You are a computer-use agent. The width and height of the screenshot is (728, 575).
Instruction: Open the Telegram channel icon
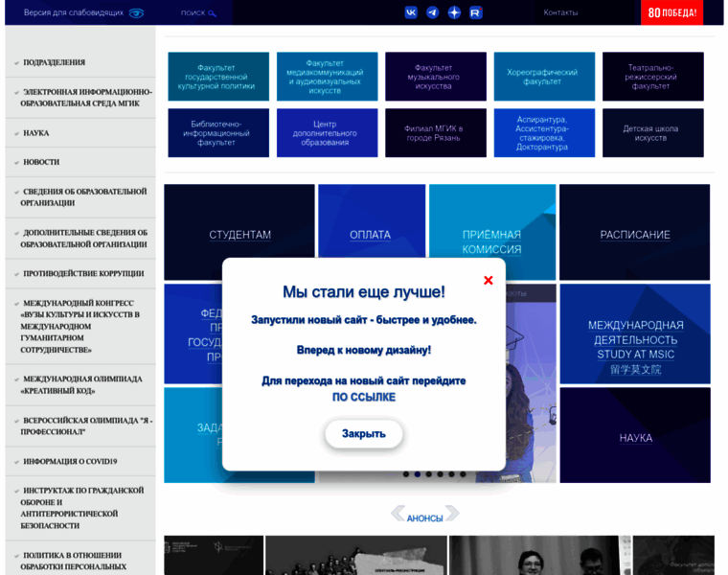point(433,12)
